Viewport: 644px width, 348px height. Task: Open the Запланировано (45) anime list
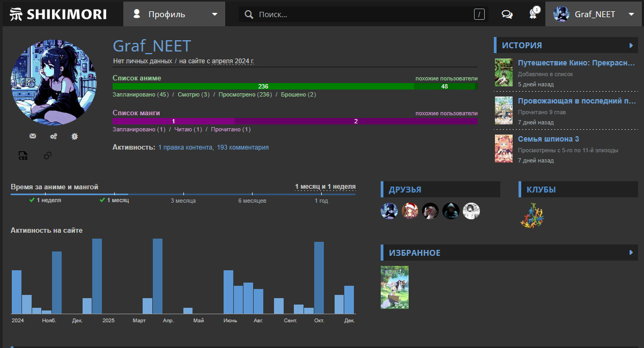coord(140,95)
